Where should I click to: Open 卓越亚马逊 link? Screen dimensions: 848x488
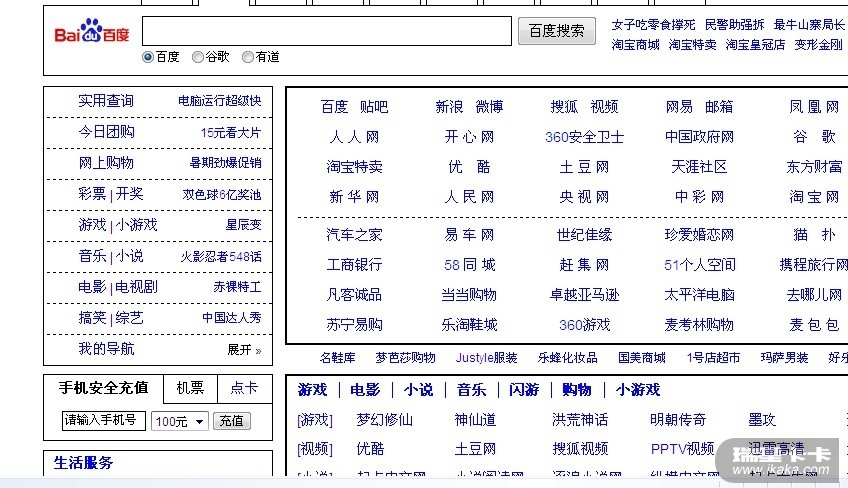tap(585, 295)
